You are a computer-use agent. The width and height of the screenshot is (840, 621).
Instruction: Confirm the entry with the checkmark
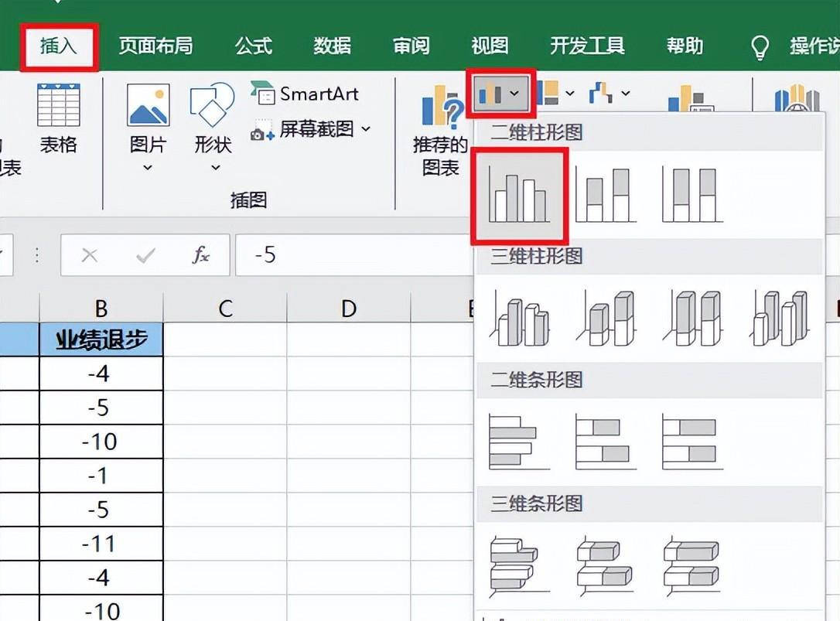pos(145,255)
